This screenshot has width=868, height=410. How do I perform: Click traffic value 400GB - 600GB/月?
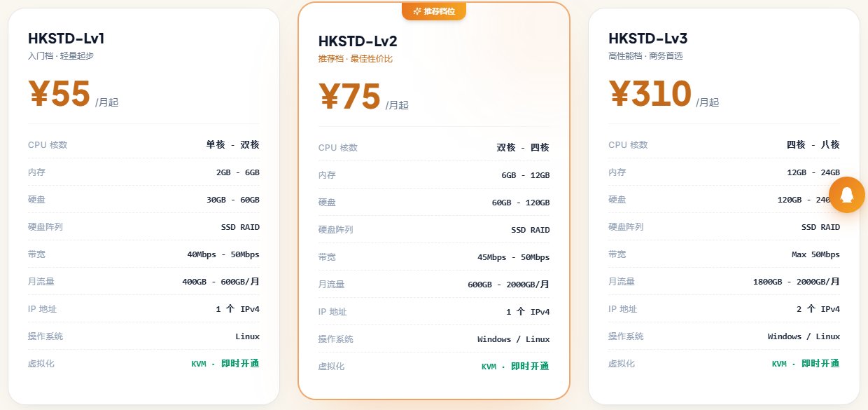coord(220,282)
